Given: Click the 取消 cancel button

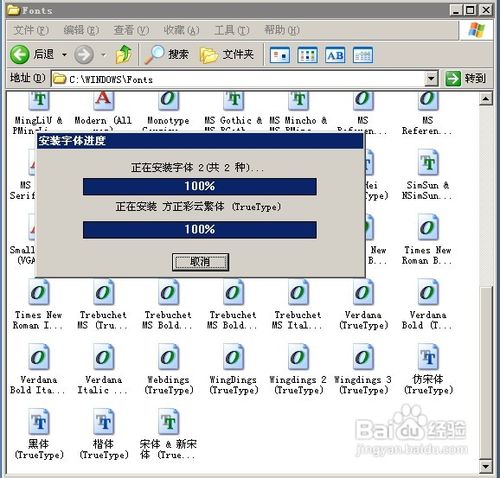Looking at the screenshot, I should (200, 262).
